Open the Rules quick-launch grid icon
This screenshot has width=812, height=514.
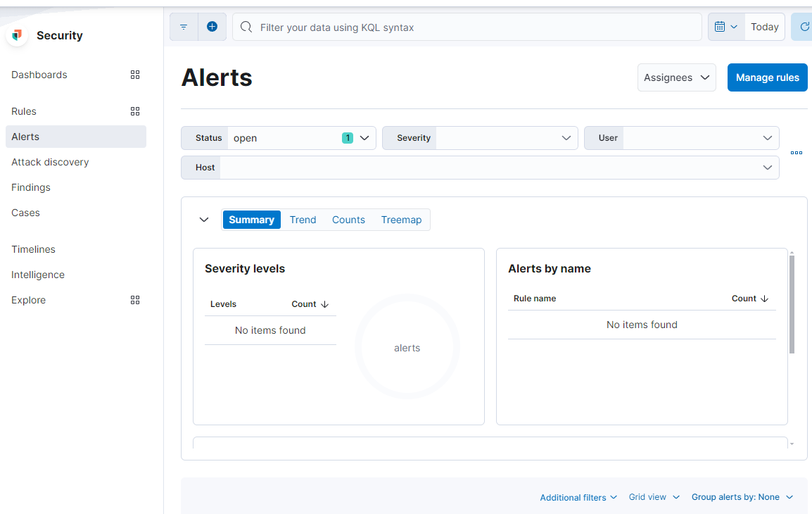point(135,111)
